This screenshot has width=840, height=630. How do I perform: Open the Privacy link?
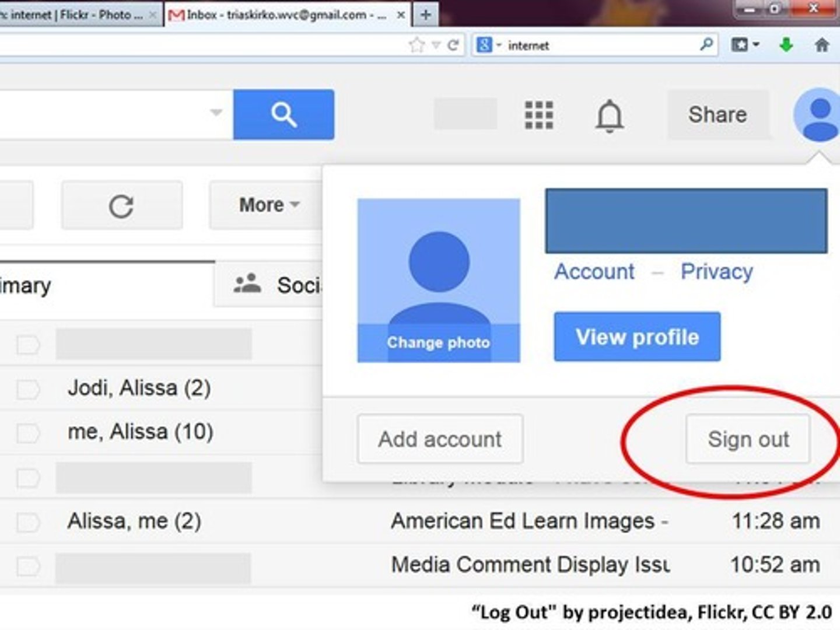coord(716,272)
